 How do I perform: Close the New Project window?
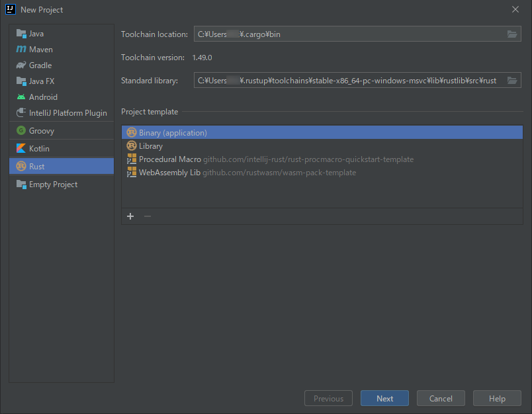point(515,9)
